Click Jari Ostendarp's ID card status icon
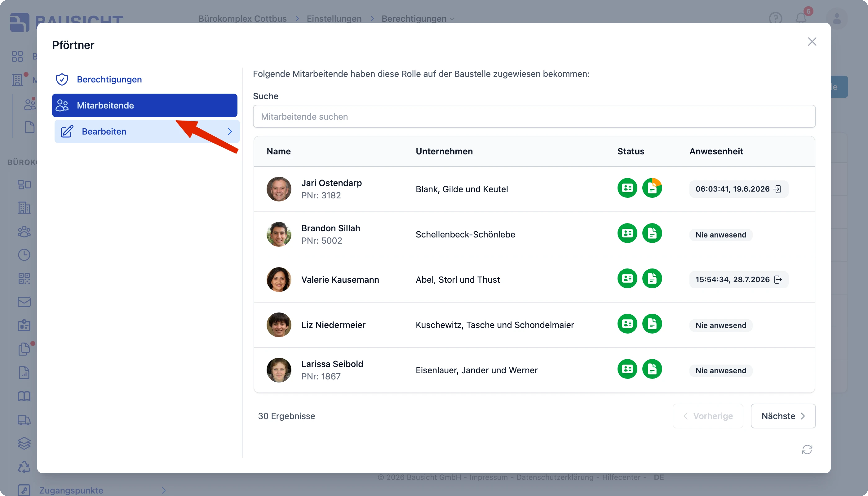This screenshot has width=868, height=496. [627, 188]
